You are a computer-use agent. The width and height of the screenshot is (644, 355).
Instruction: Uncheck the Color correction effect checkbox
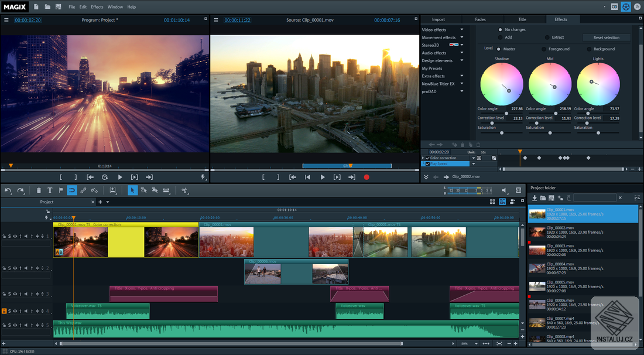(427, 158)
